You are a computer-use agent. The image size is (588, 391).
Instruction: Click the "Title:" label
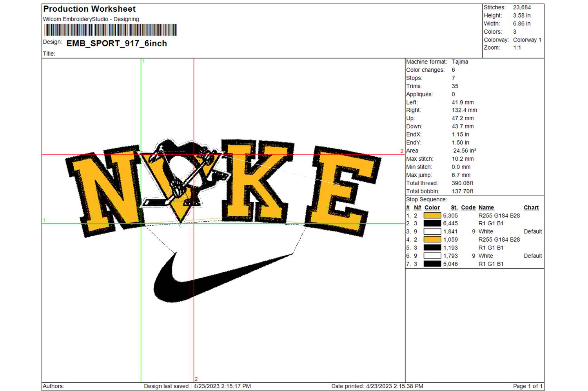tap(49, 54)
